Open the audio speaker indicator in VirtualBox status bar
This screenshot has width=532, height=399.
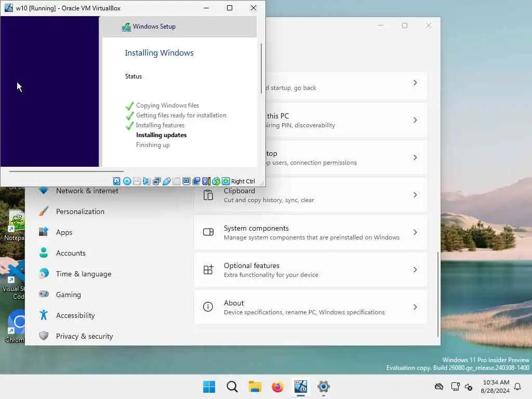(x=146, y=181)
